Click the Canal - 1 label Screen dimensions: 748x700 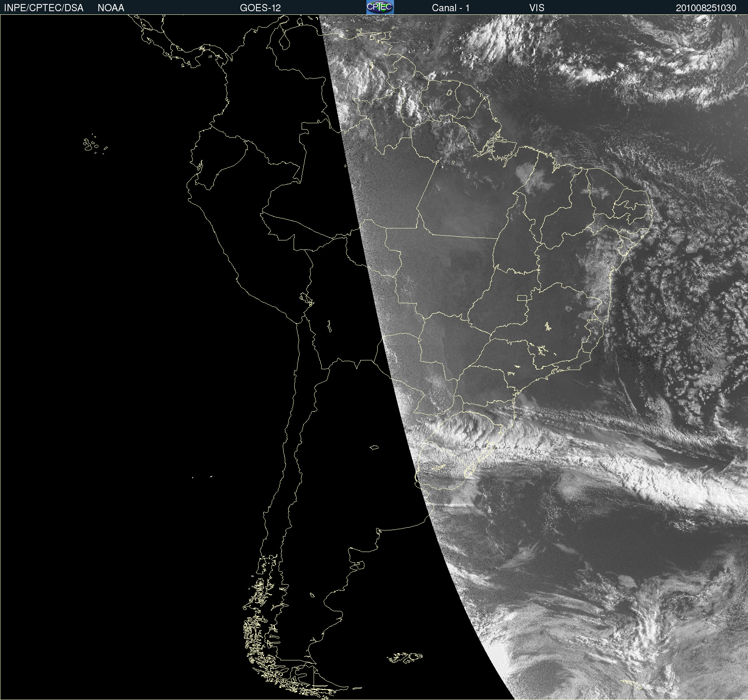(x=451, y=8)
